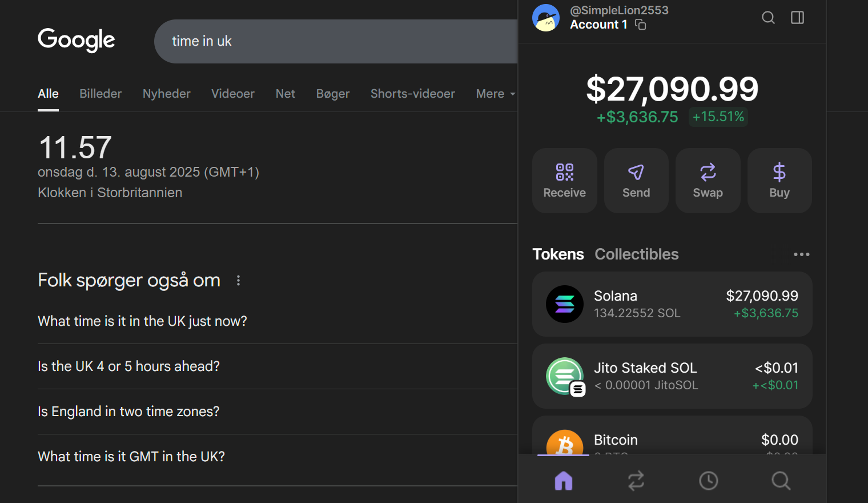Open three-dot options beside Folk spørger også om
The image size is (868, 503).
click(x=238, y=280)
